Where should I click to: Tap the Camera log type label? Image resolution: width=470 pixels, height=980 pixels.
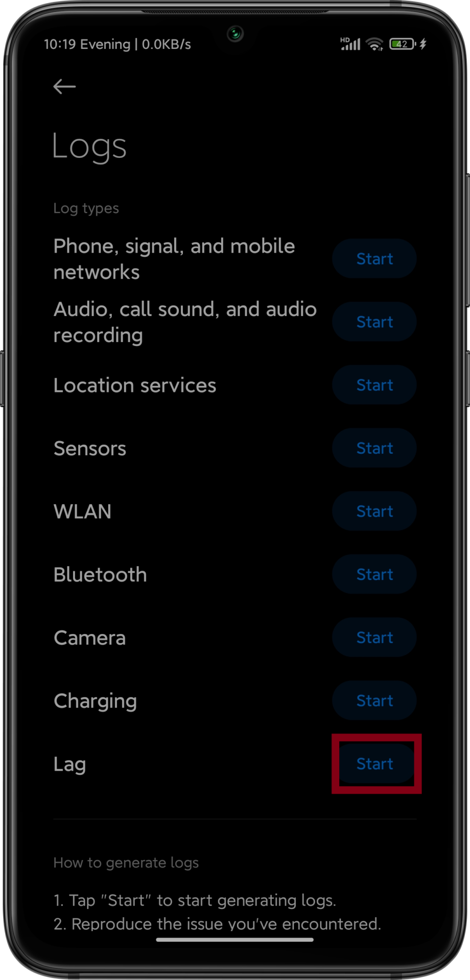tap(90, 638)
